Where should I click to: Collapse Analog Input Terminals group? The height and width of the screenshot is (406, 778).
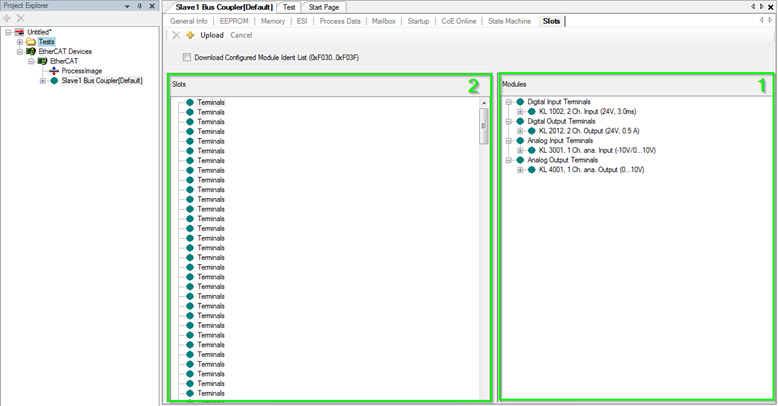click(509, 140)
